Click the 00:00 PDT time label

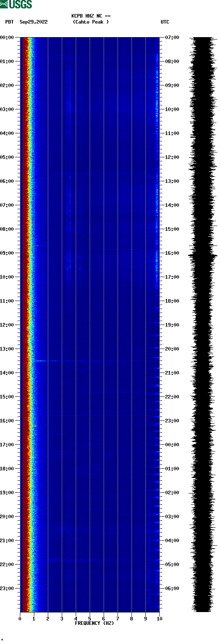(x=7, y=38)
